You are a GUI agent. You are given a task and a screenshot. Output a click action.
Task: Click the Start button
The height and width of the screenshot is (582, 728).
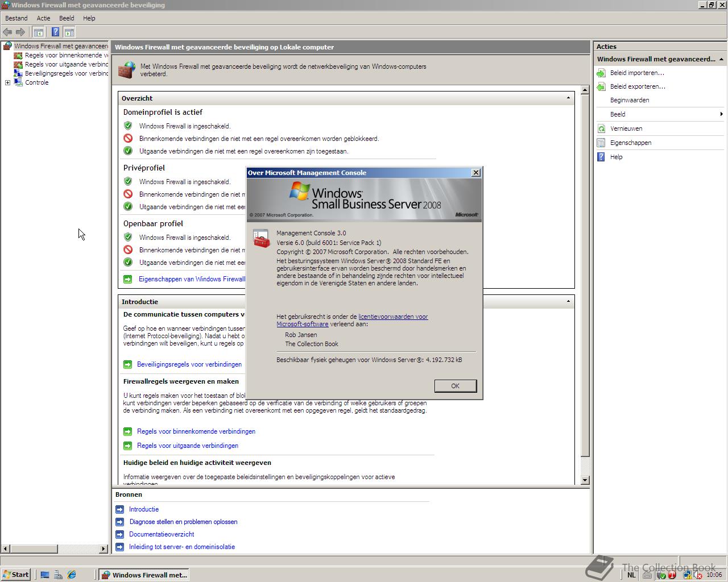click(x=15, y=575)
